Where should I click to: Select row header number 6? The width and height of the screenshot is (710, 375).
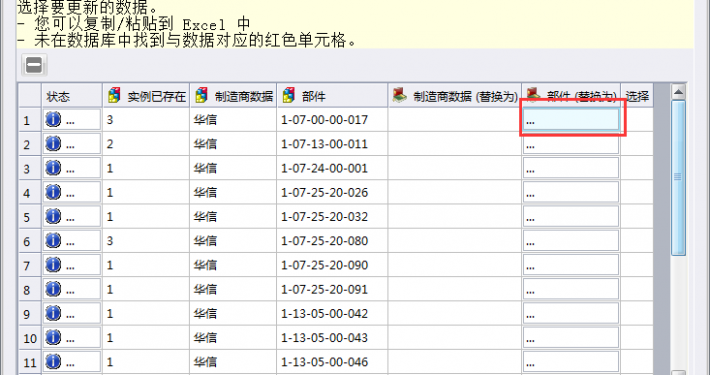(x=30, y=241)
